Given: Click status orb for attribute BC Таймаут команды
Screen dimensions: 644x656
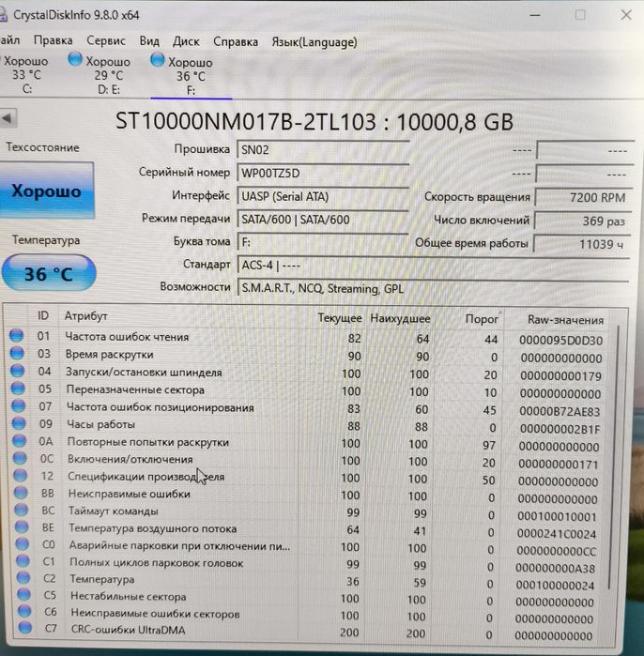Looking at the screenshot, I should (x=21, y=510).
